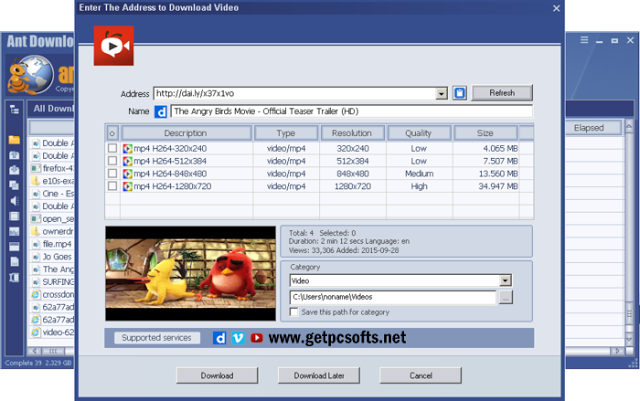640x401 pixels.
Task: Click the file icon of file.mp4 row
Action: (x=36, y=244)
